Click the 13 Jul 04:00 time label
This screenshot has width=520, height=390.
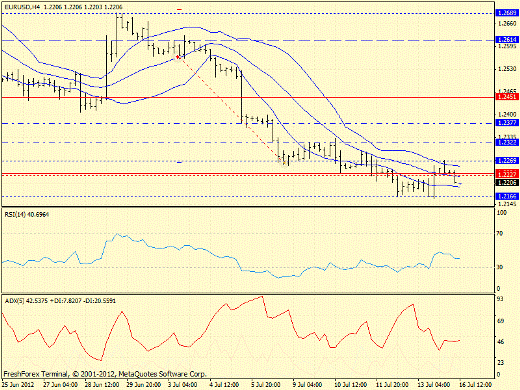[434, 385]
